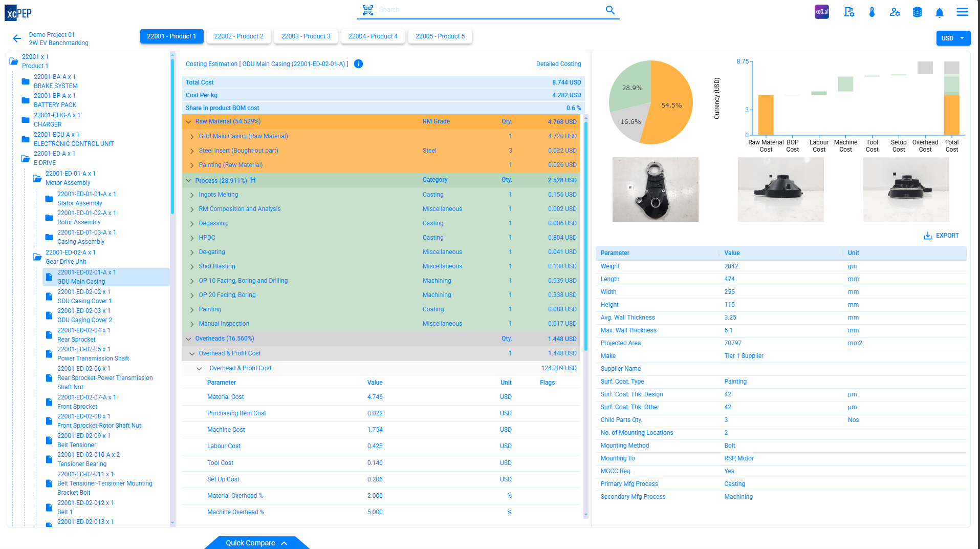Click the notifications bell icon
The width and height of the screenshot is (980, 549).
pyautogui.click(x=939, y=12)
